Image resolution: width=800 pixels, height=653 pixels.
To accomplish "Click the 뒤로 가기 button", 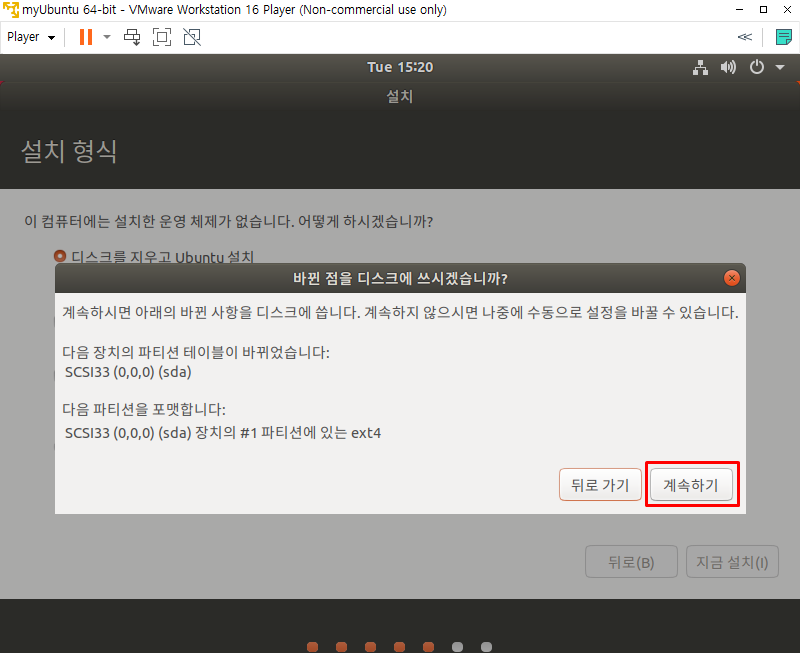I will coord(600,485).
